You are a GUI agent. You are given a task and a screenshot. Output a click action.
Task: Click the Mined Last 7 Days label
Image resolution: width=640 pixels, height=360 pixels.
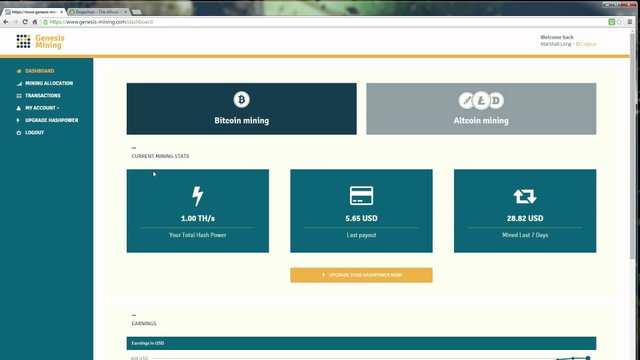(525, 235)
